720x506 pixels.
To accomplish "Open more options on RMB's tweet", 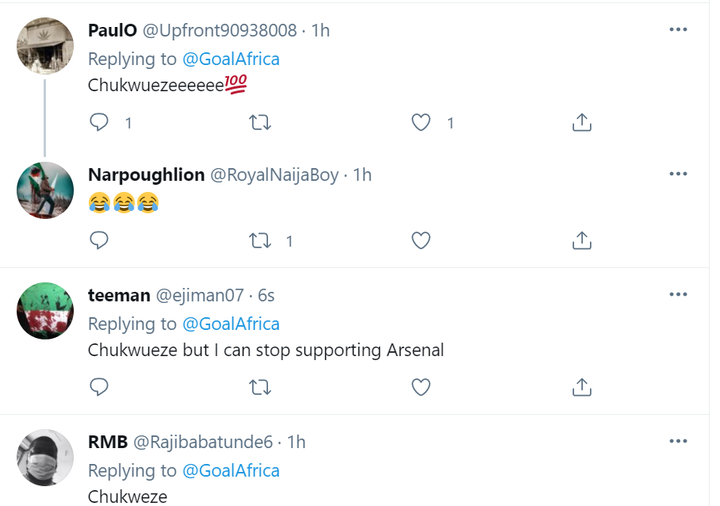I will point(678,441).
